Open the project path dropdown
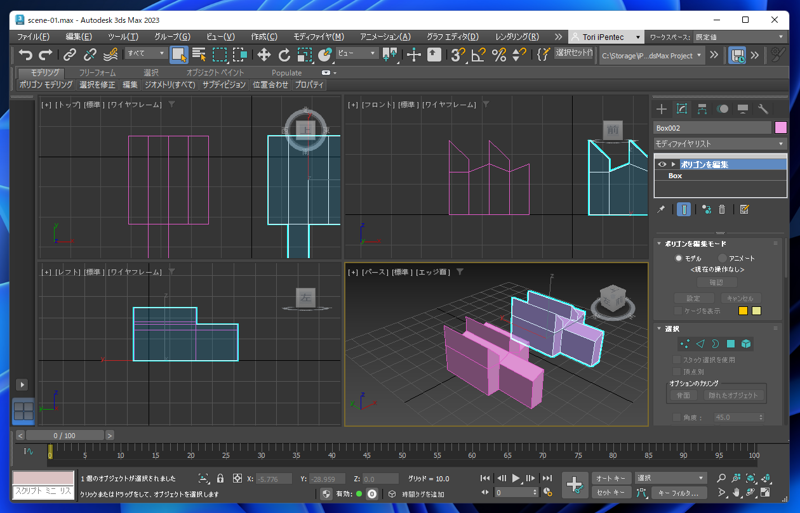 coord(652,55)
